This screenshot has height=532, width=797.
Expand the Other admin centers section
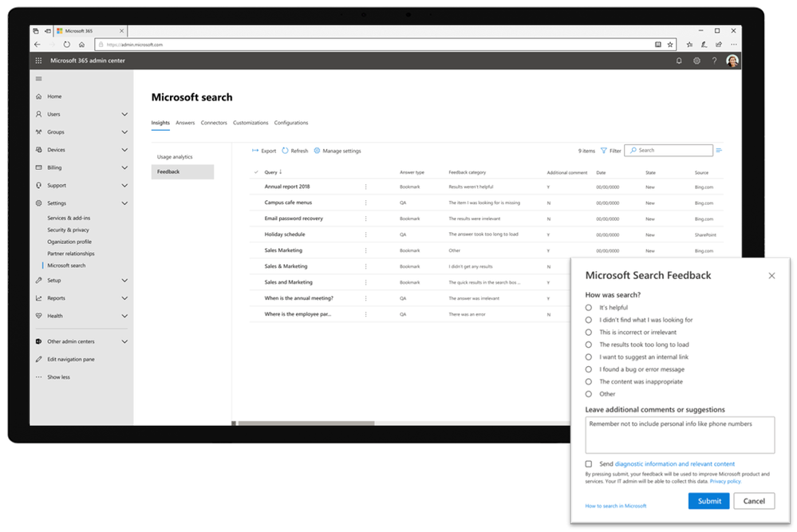(124, 341)
